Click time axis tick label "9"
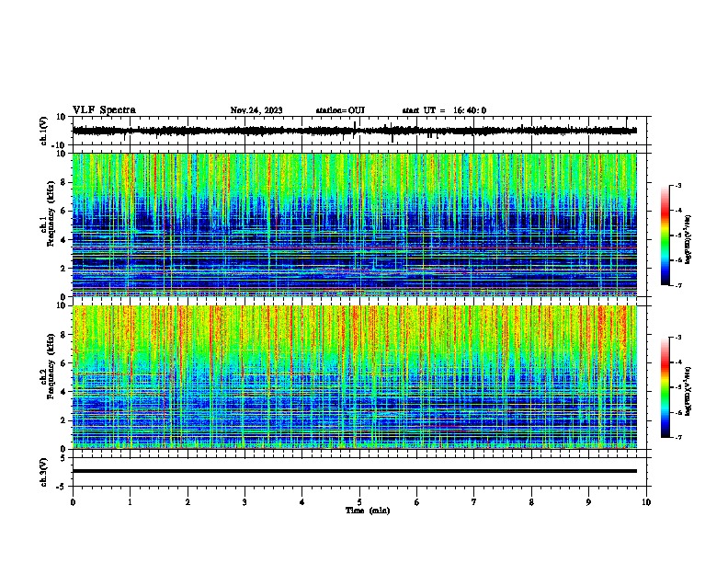 point(588,502)
